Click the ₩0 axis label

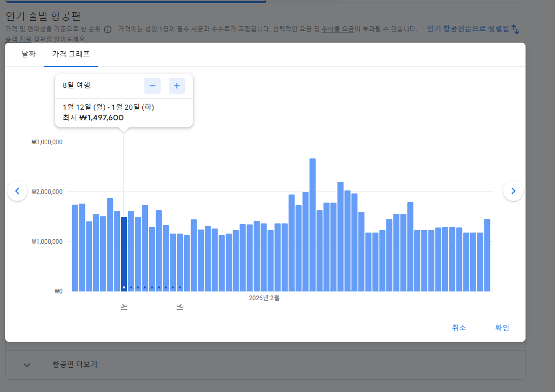coord(58,291)
